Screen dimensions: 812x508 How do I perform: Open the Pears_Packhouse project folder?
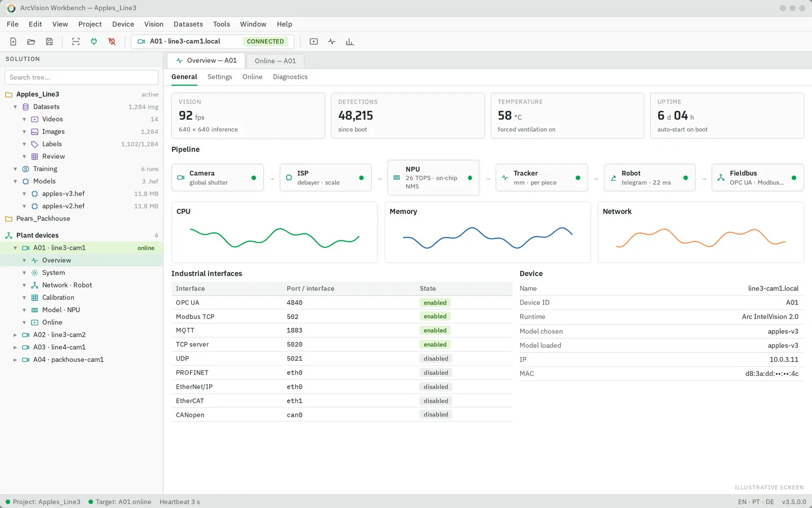(81, 218)
